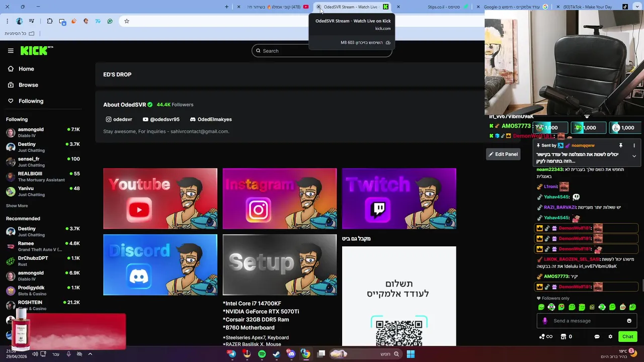Open REALBIGIII channel in sidebar
This screenshot has width=644, height=362.
pyautogui.click(x=43, y=177)
